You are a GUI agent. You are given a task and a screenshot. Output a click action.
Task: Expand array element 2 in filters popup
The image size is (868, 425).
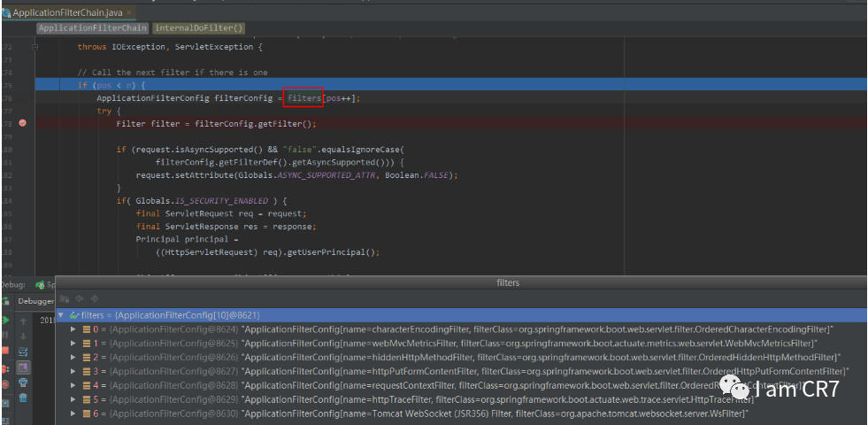[73, 357]
